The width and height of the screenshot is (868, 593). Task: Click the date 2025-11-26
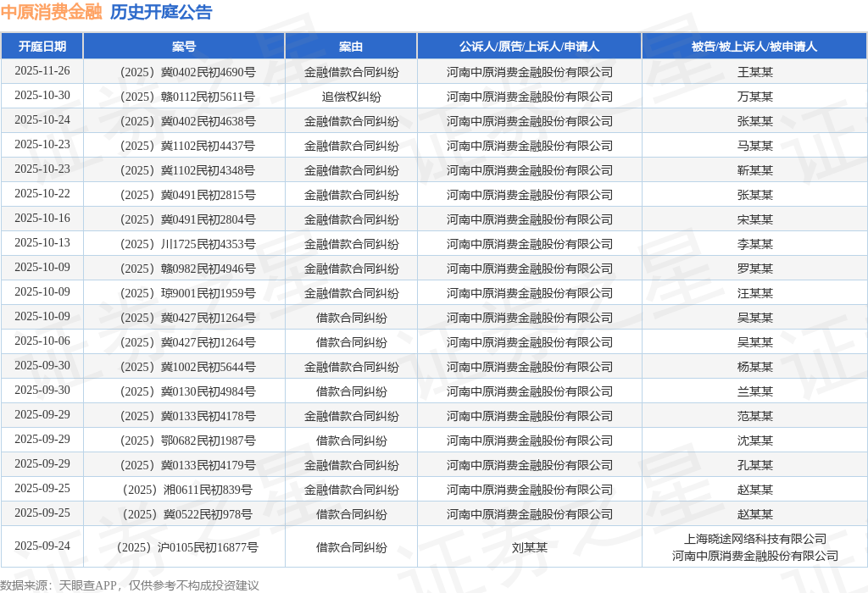click(x=42, y=71)
